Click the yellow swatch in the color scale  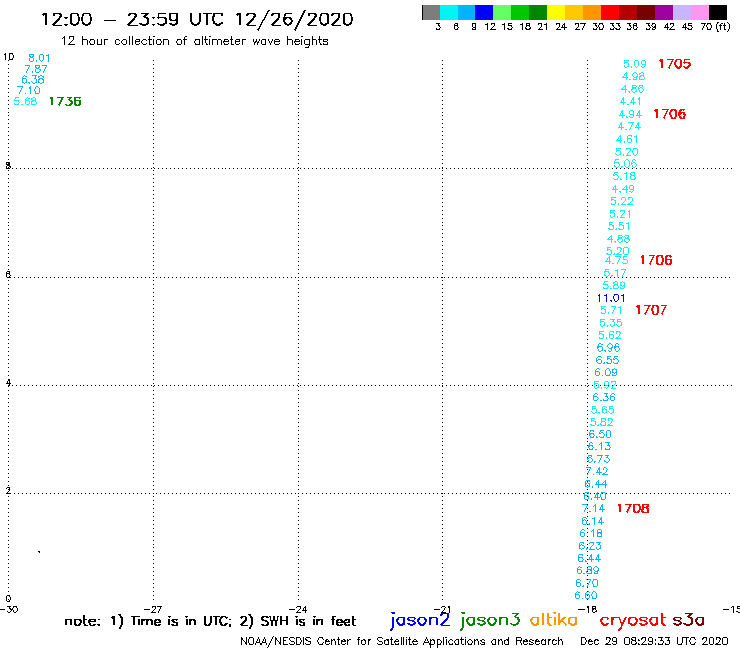[556, 12]
